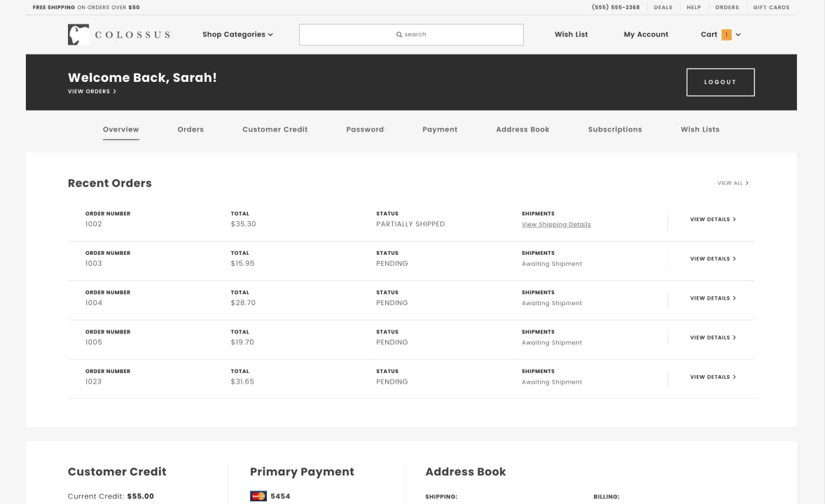Open My Account in the header
825x504 pixels.
click(x=646, y=34)
